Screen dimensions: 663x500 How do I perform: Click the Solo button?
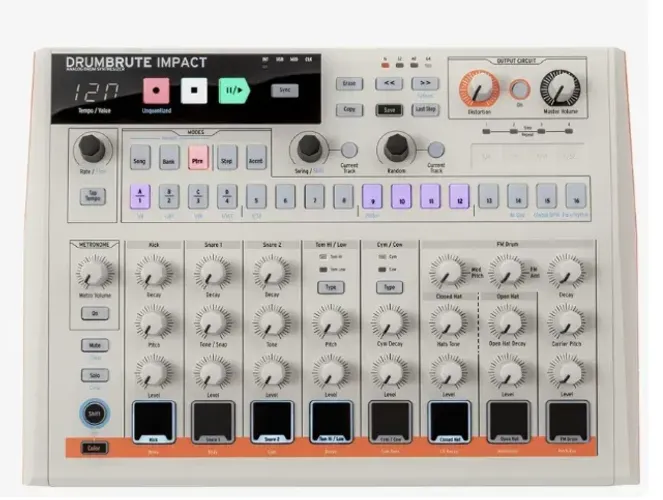[95, 375]
